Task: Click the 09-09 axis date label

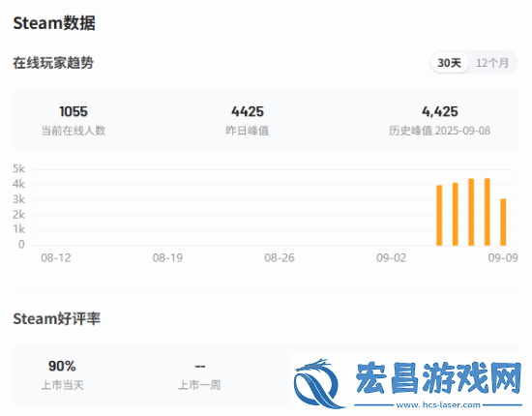Action: point(503,258)
